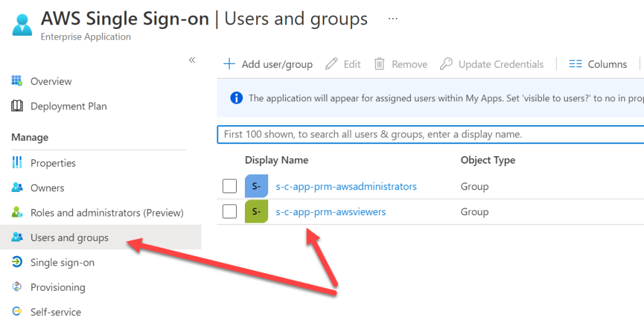Click the Overview grid icon in sidebar

17,81
